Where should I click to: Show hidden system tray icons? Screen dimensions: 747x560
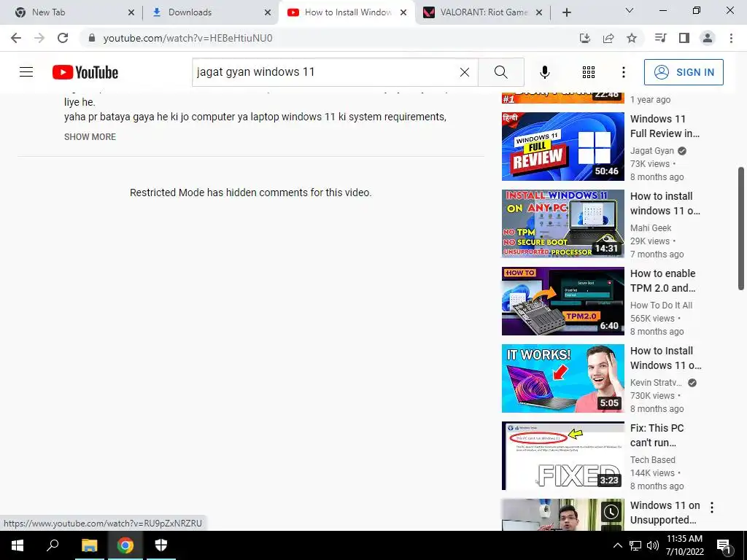[x=617, y=545]
